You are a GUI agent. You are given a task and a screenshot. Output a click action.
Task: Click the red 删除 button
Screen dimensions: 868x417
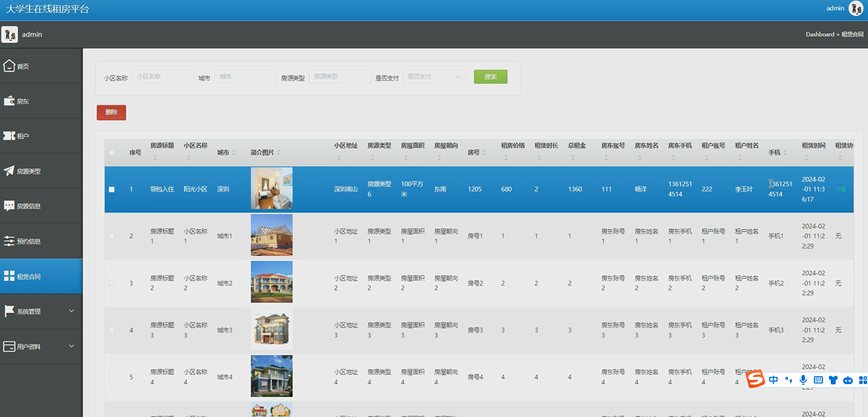click(111, 112)
